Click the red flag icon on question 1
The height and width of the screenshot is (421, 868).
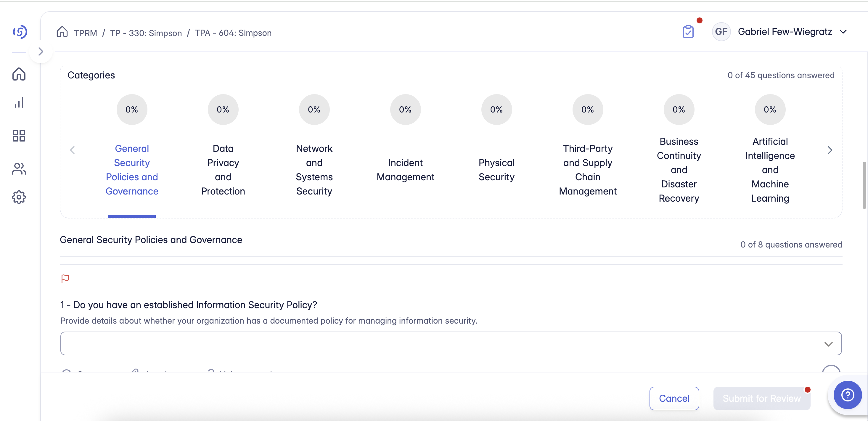pos(65,279)
